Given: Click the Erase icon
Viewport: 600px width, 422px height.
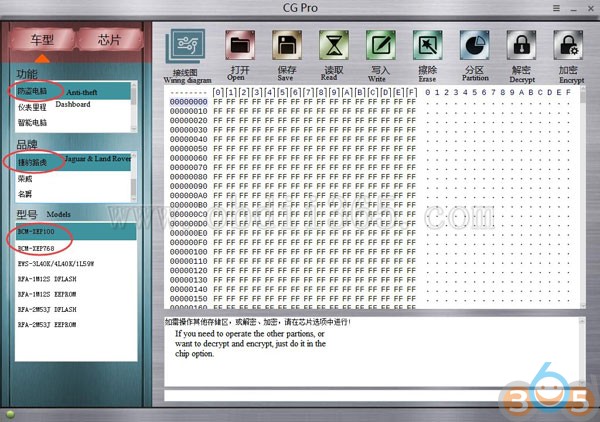Looking at the screenshot, I should 427,45.
